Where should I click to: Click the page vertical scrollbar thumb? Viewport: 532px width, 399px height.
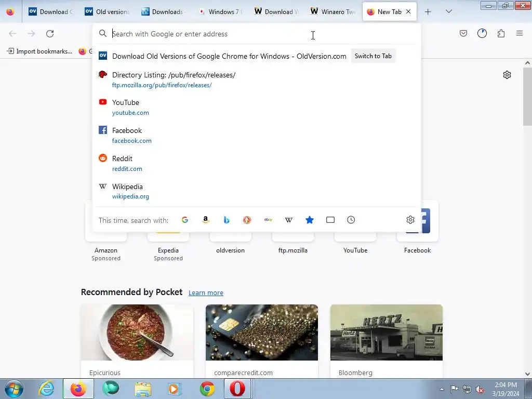pos(527,96)
